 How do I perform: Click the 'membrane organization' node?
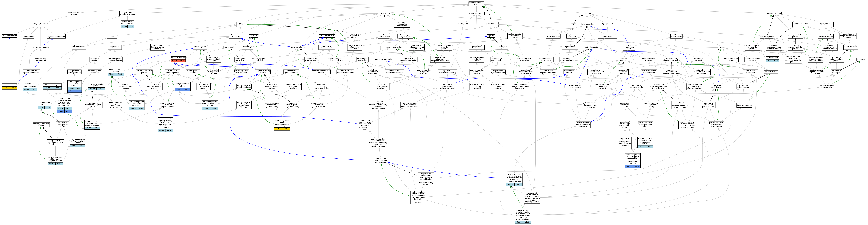[384, 59]
